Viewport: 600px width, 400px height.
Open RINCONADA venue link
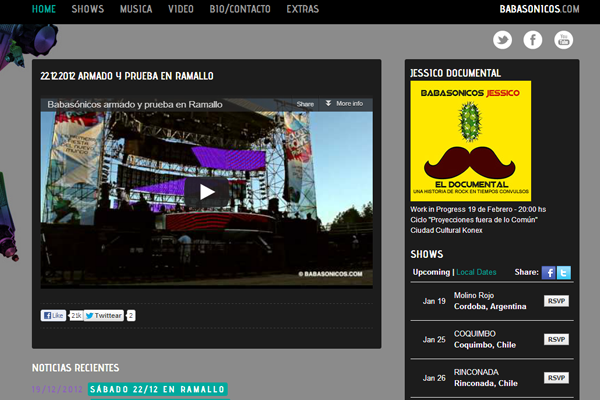pyautogui.click(x=476, y=372)
